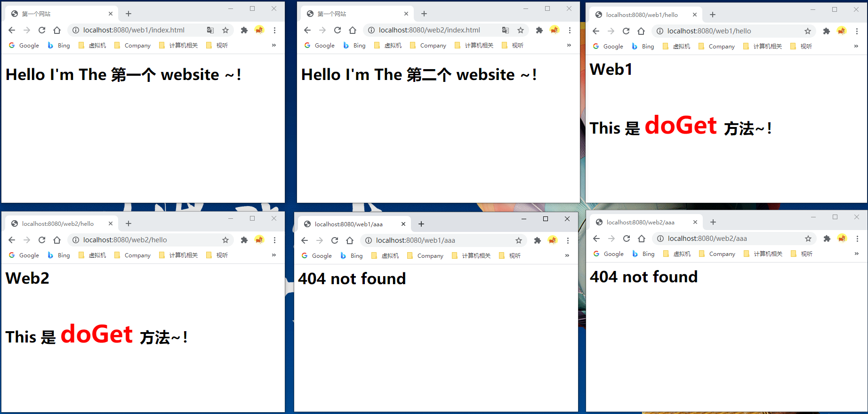Screen dimensions: 868x414
Task: Click profile avatar in web2/hello window
Action: tap(259, 240)
